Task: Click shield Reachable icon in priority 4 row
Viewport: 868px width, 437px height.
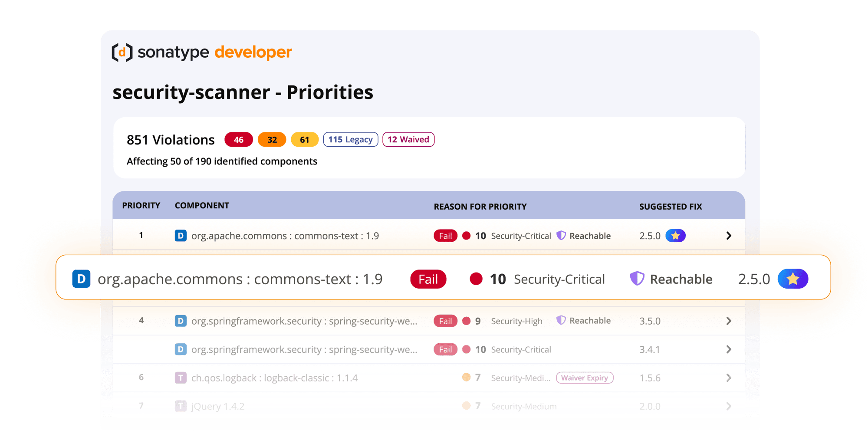Action: [x=561, y=321]
